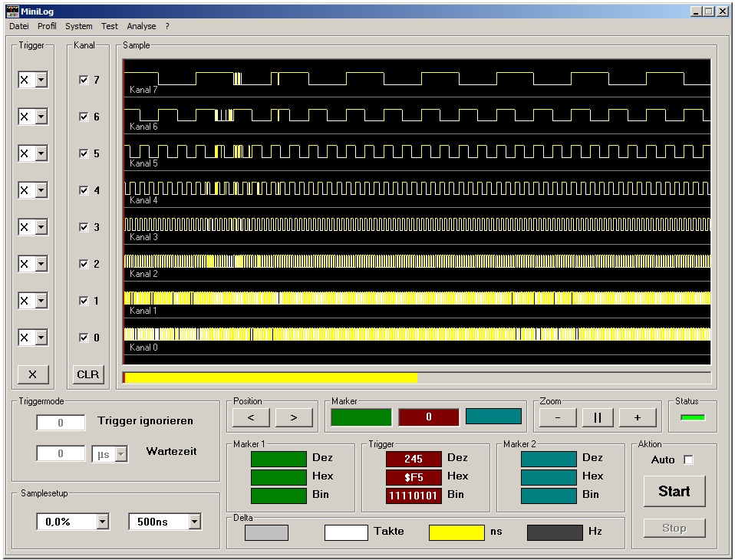Click the CLR button under Kanal
The image size is (735, 560).
[88, 374]
